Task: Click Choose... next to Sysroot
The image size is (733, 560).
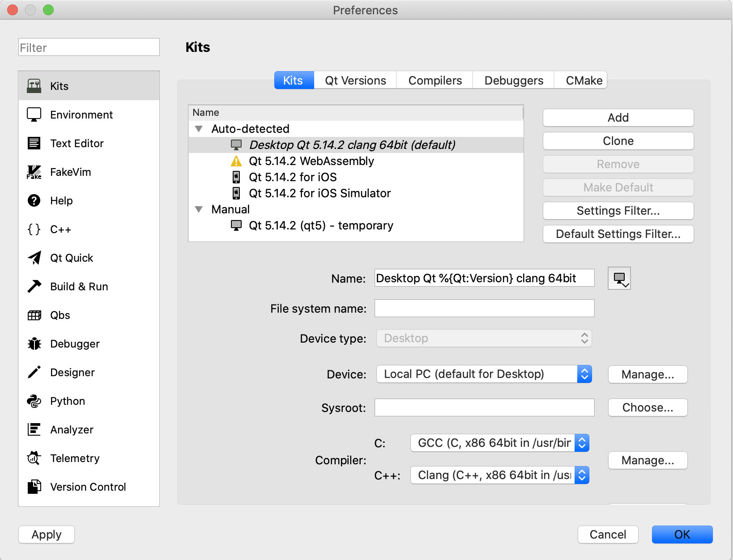Action: 648,407
